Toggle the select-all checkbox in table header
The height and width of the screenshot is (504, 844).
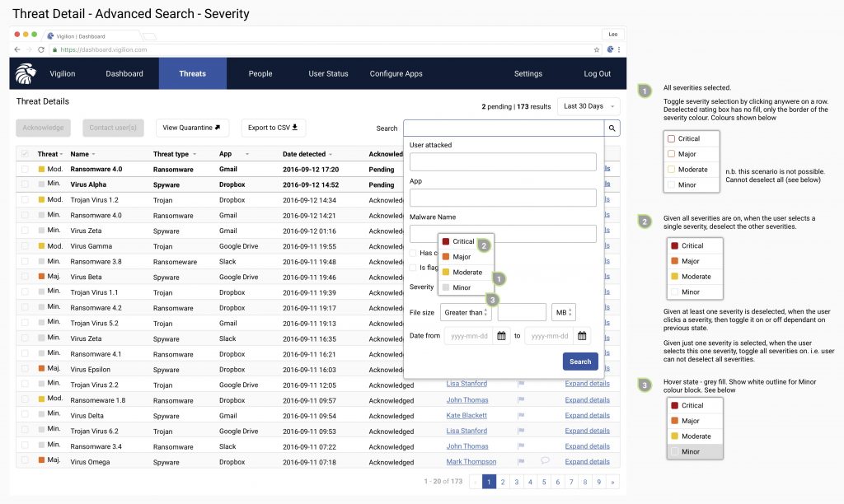click(25, 154)
